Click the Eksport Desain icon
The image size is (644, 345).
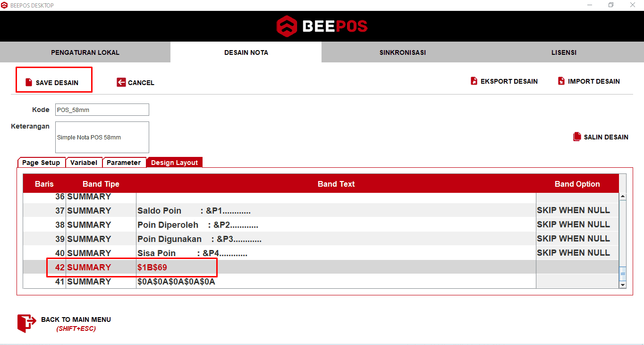click(x=474, y=81)
